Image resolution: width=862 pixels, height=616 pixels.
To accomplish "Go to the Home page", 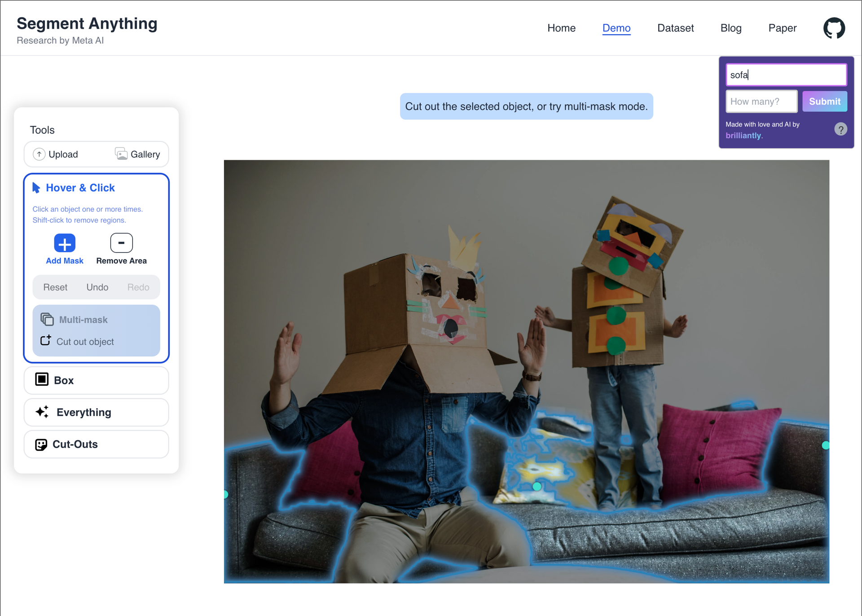I will pos(561,28).
